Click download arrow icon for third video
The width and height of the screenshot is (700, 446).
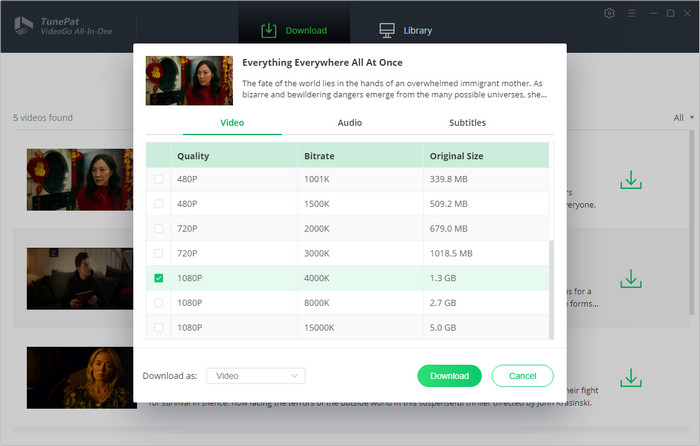630,377
